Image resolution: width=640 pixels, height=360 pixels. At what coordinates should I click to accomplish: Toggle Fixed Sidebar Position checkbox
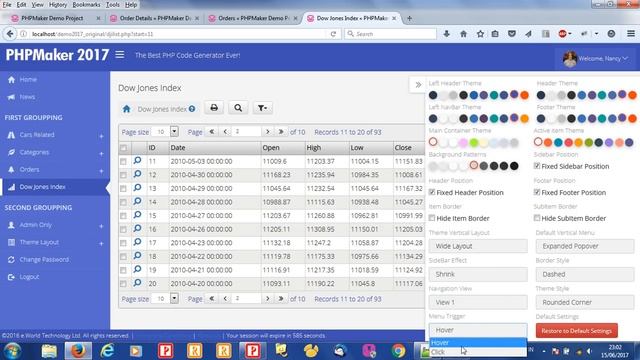(537, 166)
